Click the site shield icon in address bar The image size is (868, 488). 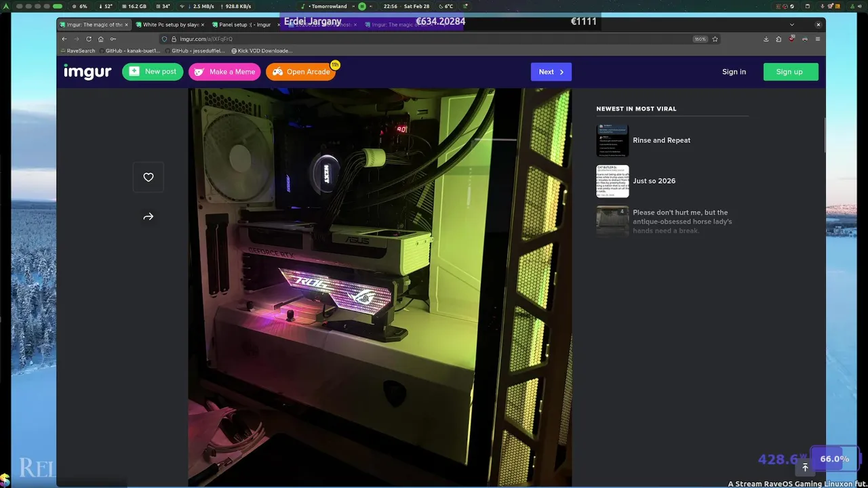(165, 39)
